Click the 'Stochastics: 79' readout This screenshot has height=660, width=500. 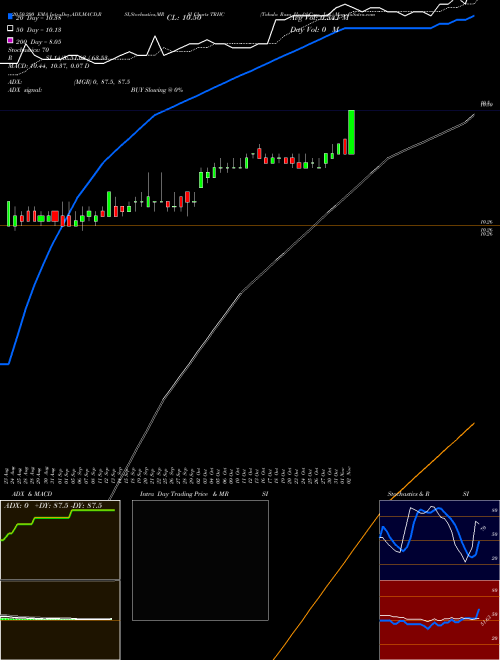[29, 50]
